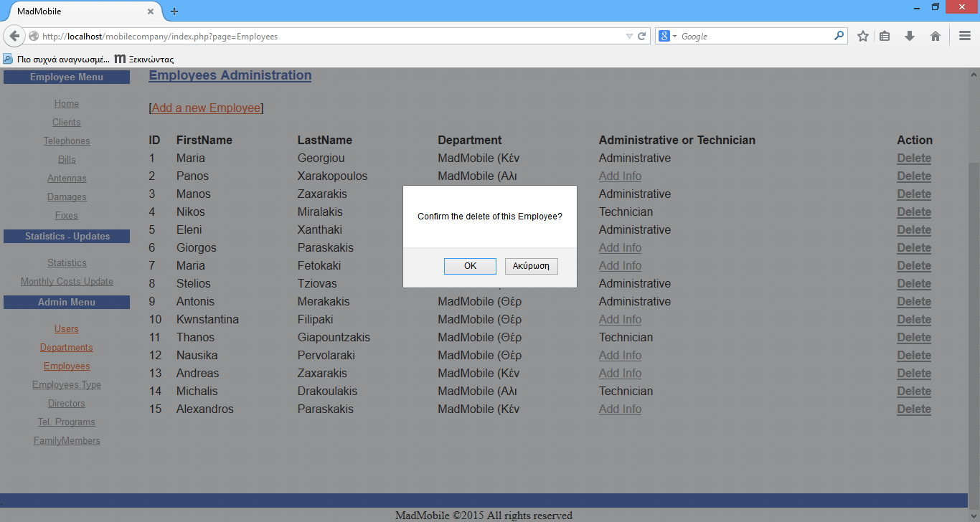Open the Firefox hamburger menu
The image size is (980, 522).
click(x=965, y=36)
